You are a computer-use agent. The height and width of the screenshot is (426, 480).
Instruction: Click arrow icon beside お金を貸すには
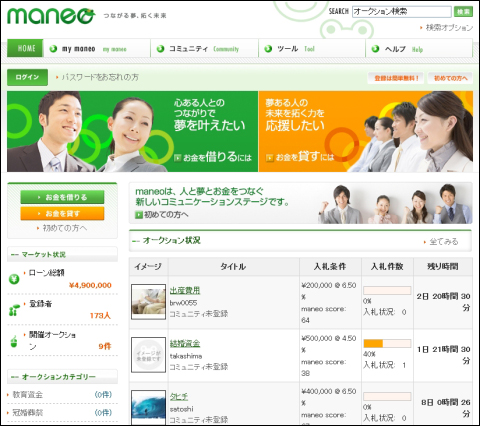pyautogui.click(x=270, y=158)
